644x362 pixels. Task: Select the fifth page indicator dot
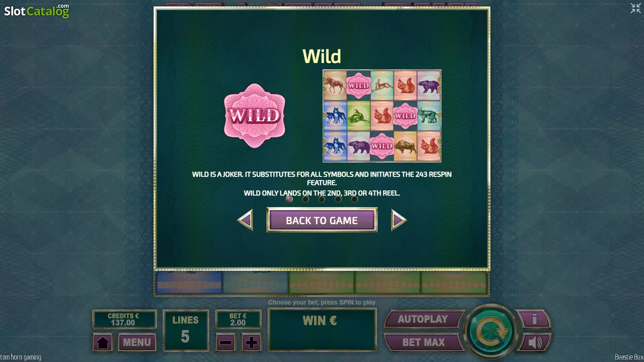point(355,199)
